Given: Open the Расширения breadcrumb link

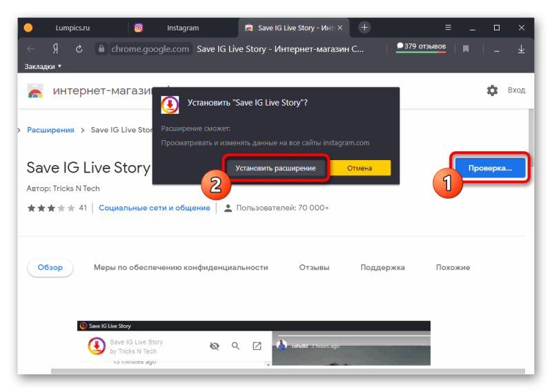Looking at the screenshot, I should 50,130.
